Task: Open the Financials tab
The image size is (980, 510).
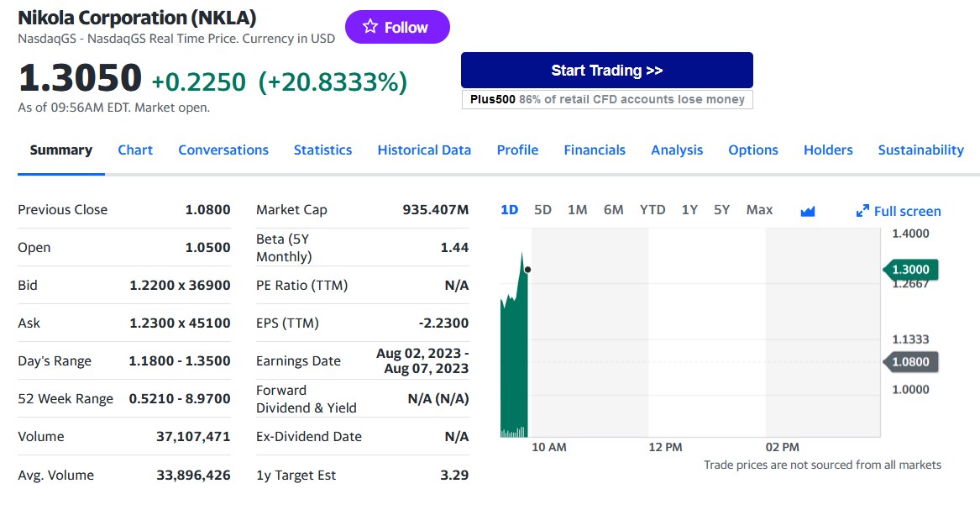Action: point(595,150)
